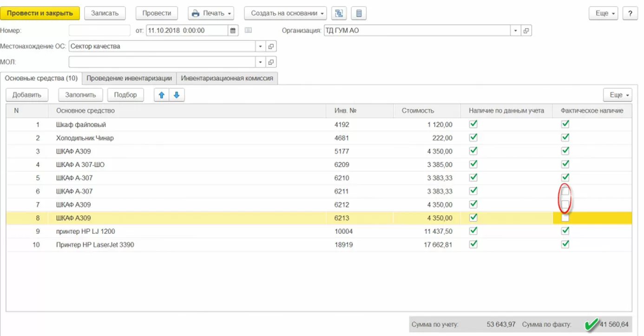Click the report list icon in top toolbar
Image resolution: width=644 pixels, height=336 pixels.
[x=359, y=13]
